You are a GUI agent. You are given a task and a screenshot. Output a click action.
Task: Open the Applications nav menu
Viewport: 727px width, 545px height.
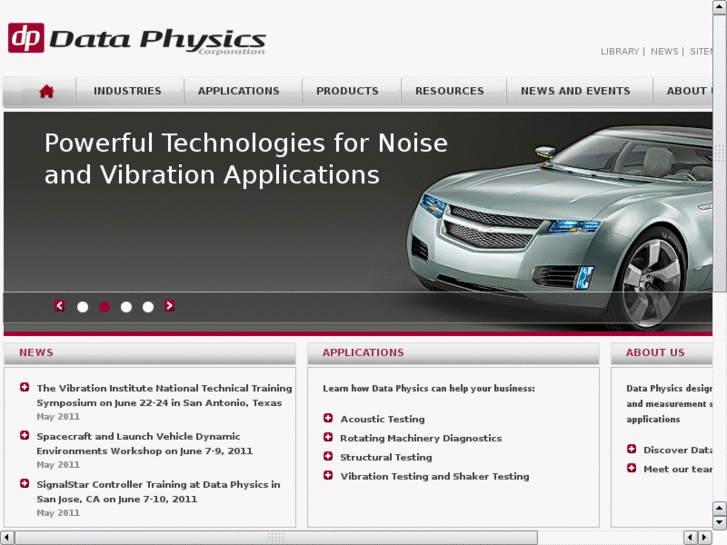click(239, 91)
